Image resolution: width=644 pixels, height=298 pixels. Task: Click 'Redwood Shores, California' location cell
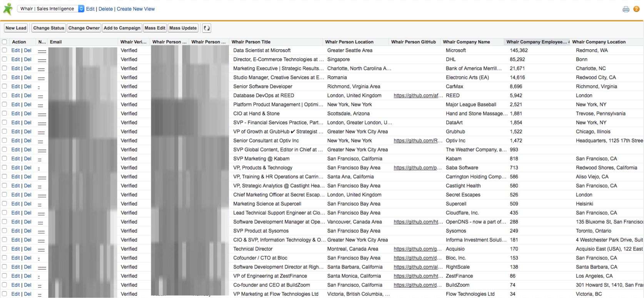[606, 168]
